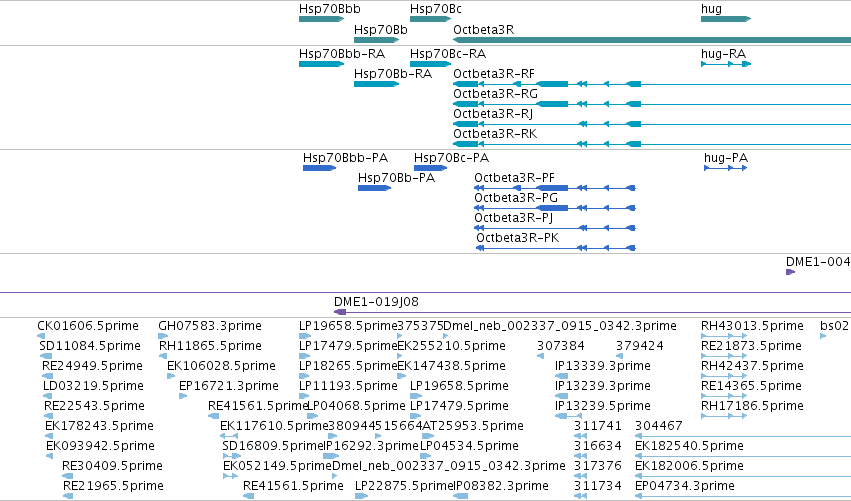Click the Hsp70Bb gene label
851x501 pixels.
coord(380,30)
